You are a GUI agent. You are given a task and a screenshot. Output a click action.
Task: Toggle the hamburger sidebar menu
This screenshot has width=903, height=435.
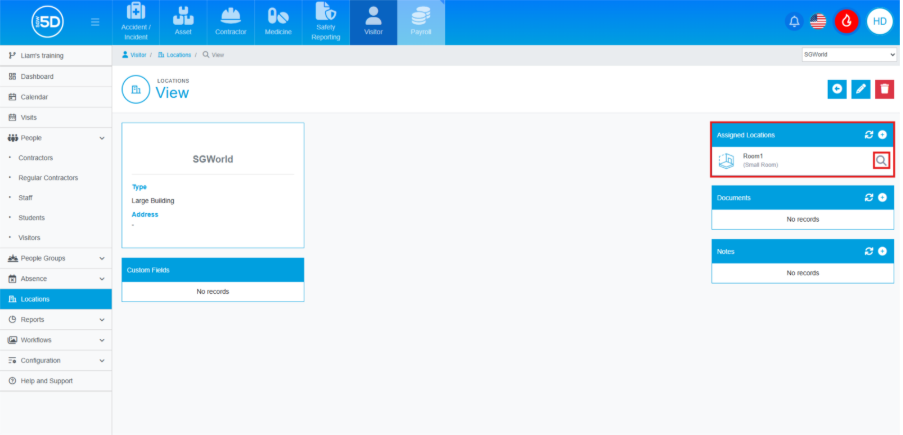point(95,22)
